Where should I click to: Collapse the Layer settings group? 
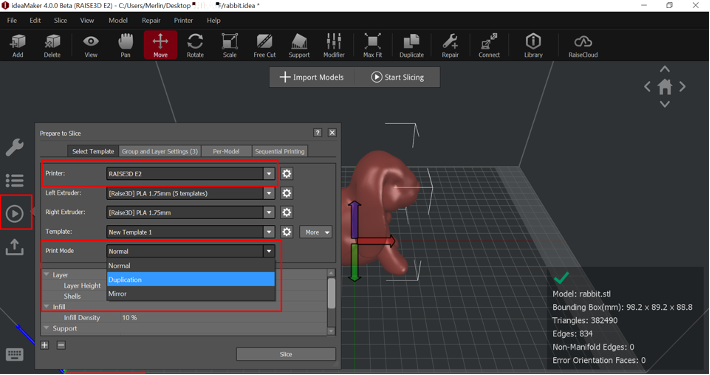coord(46,274)
